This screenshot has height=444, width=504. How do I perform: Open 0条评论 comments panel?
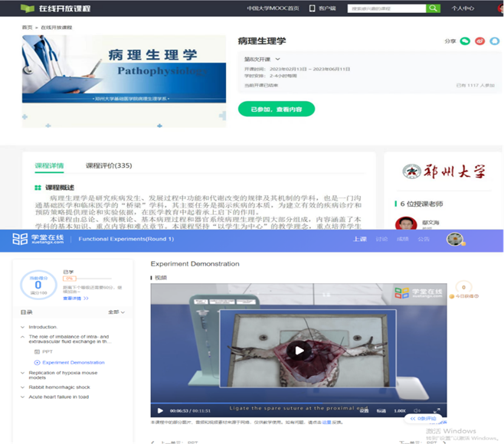(423, 419)
